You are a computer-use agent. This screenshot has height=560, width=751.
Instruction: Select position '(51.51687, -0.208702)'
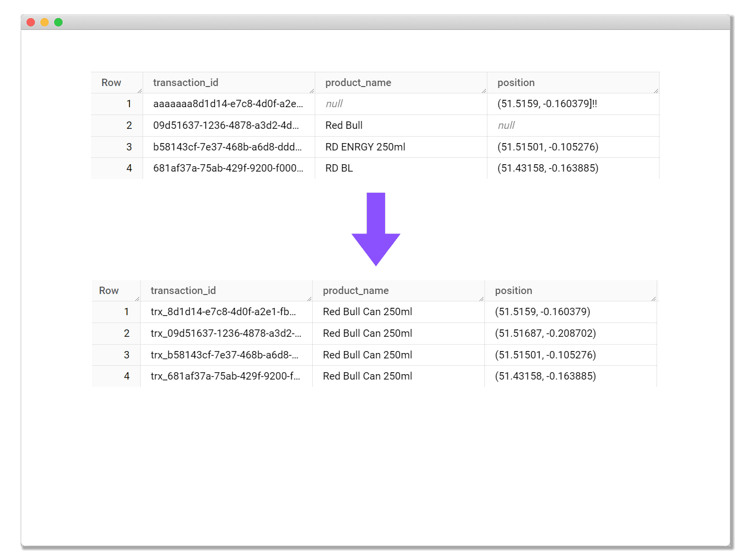(x=571, y=333)
